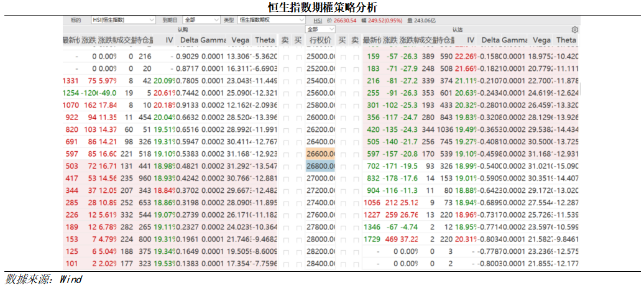Check the put-side 卖 box for strike 28000.00
Viewport: 644px width, 288px height.
tap(356, 239)
